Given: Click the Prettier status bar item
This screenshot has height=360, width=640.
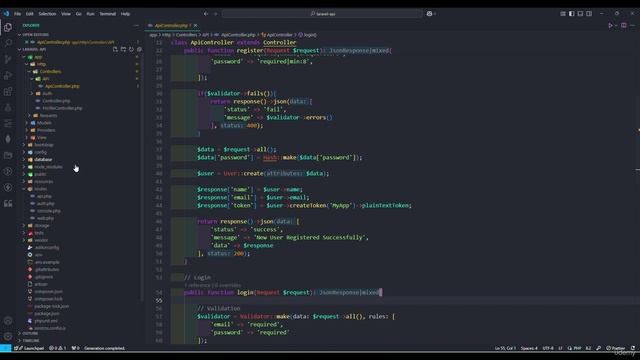Looking at the screenshot, I should (x=616, y=348).
